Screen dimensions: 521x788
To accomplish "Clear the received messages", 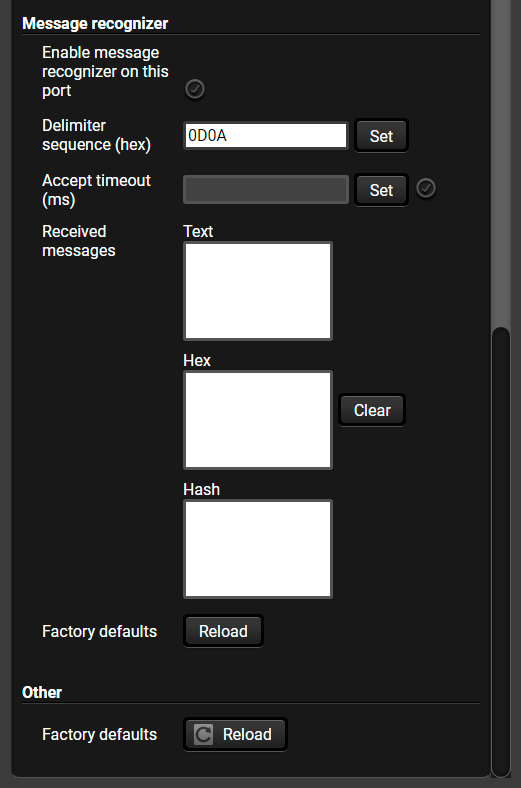I will pyautogui.click(x=372, y=410).
